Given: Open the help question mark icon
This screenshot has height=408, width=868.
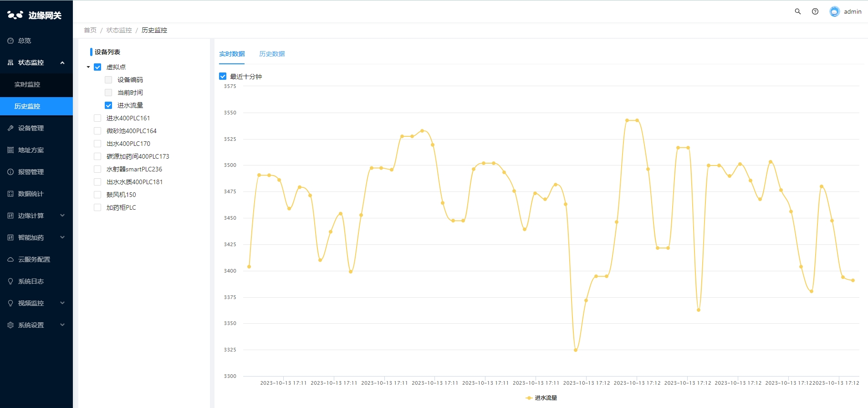Looking at the screenshot, I should click(x=815, y=11).
